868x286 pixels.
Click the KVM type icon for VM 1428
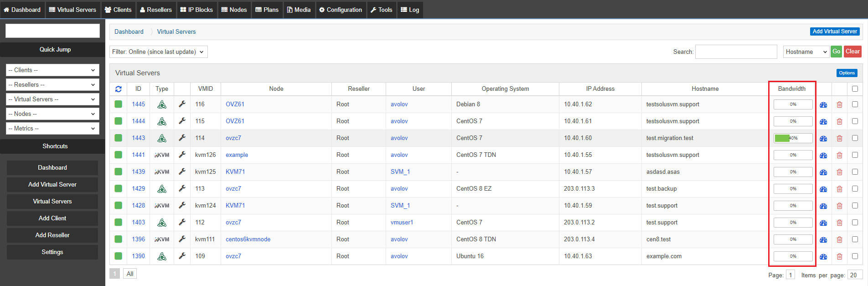click(x=162, y=206)
